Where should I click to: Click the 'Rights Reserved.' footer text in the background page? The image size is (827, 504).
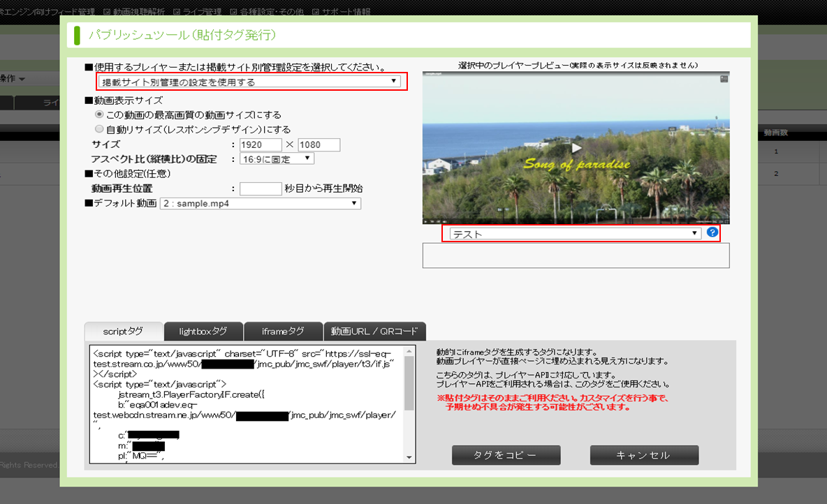click(29, 465)
